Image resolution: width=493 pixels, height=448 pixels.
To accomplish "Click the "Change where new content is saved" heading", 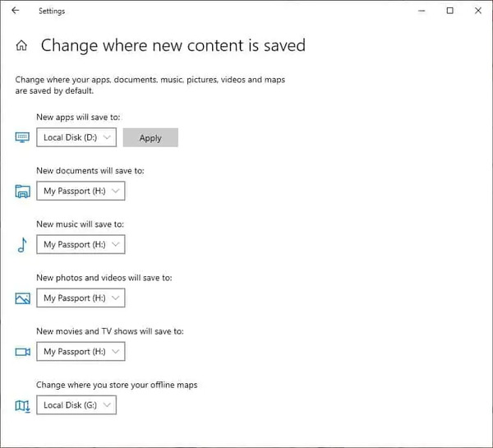I will pos(173,45).
